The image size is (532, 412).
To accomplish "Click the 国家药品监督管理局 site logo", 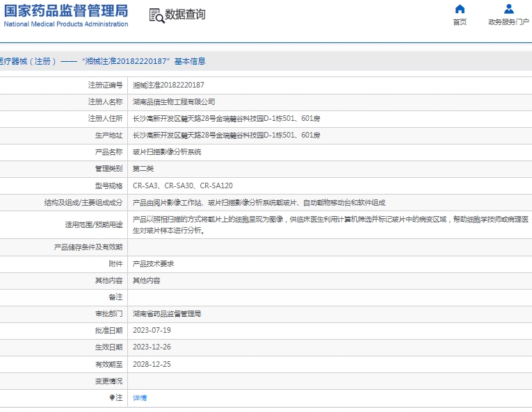I will (66, 10).
